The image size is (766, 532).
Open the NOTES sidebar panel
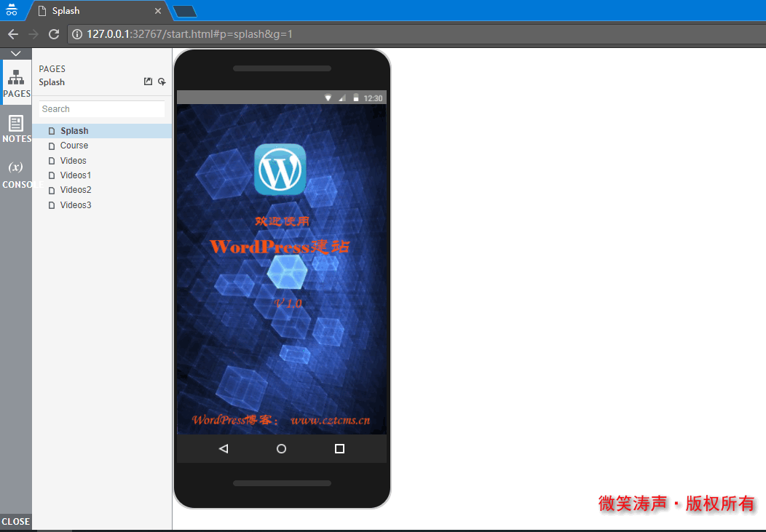[17, 129]
